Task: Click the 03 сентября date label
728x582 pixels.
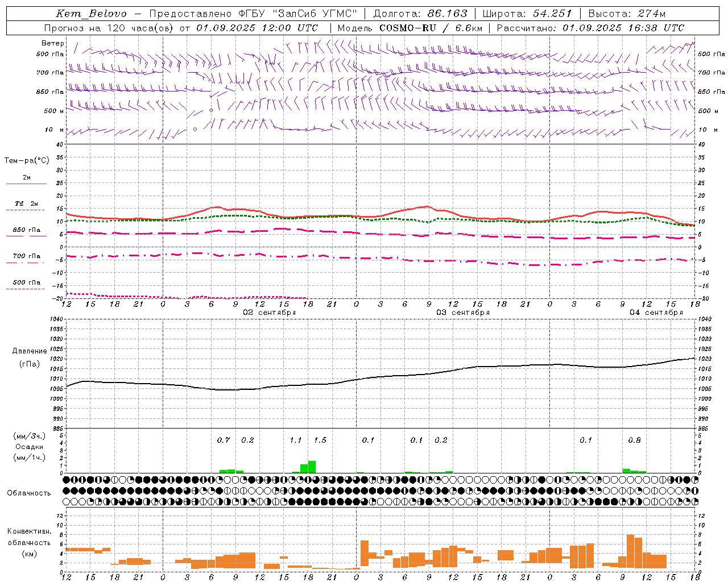Action: pos(463,313)
